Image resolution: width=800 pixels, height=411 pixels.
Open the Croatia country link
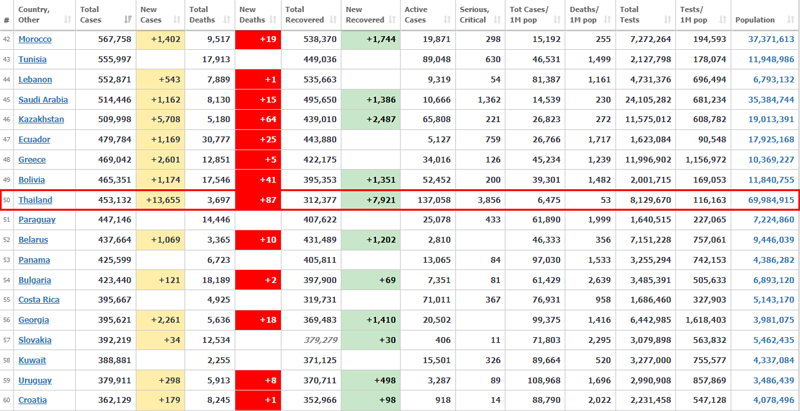click(x=33, y=399)
